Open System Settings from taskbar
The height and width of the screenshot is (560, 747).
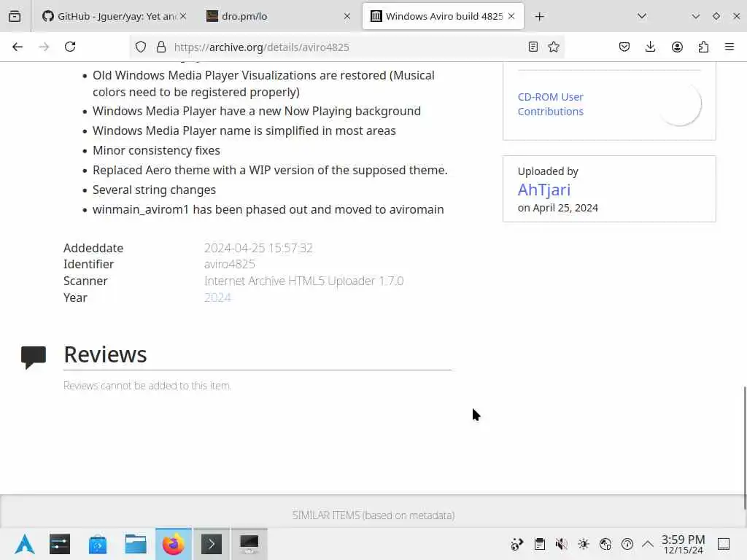click(x=60, y=544)
